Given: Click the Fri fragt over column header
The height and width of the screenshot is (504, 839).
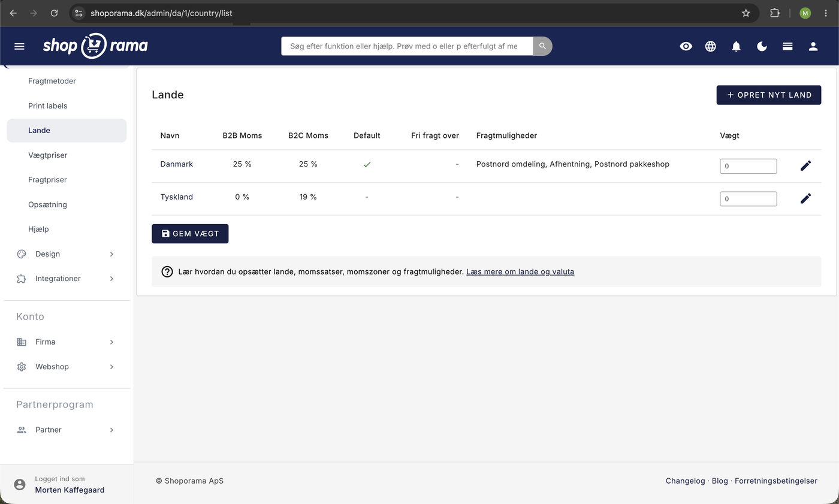Looking at the screenshot, I should tap(435, 135).
